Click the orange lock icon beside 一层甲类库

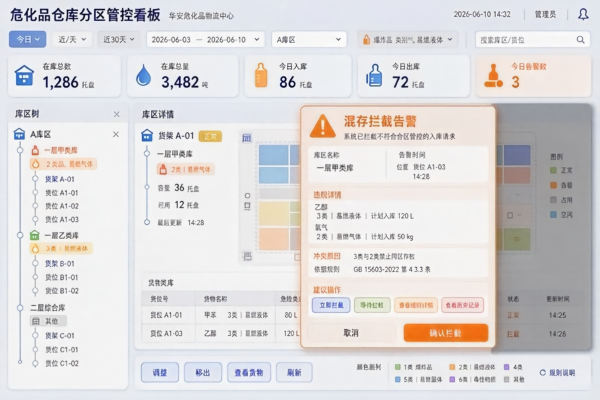point(35,150)
